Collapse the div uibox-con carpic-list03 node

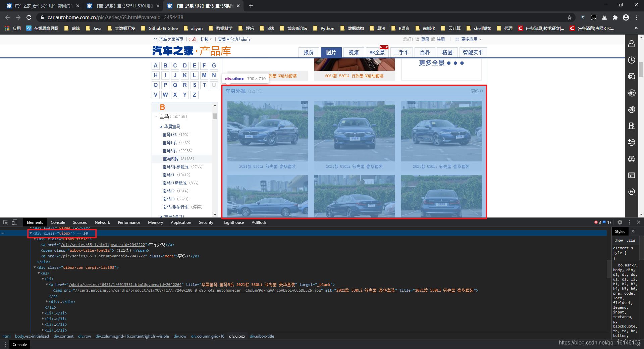[35, 267]
